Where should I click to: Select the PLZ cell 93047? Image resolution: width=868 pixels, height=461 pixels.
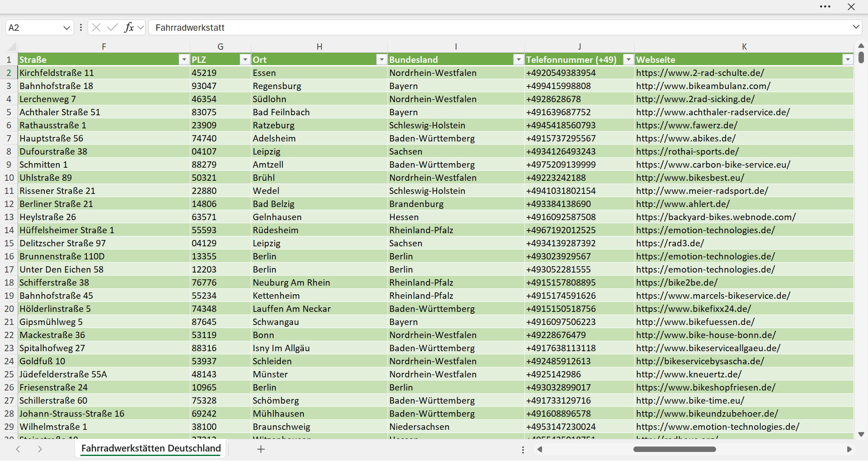pyautogui.click(x=221, y=86)
